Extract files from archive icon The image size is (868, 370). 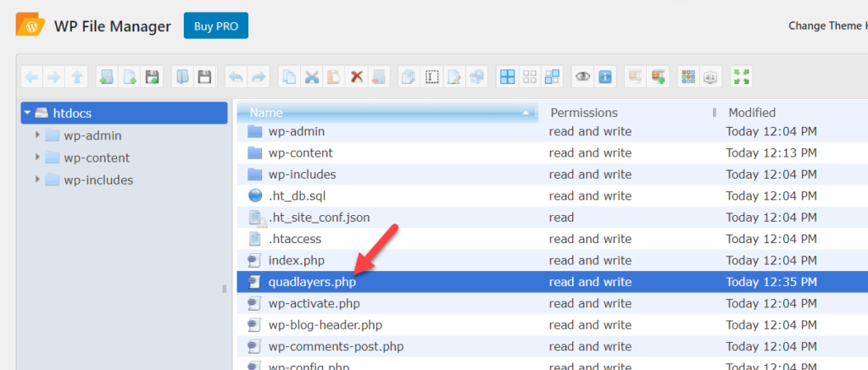coord(636,77)
